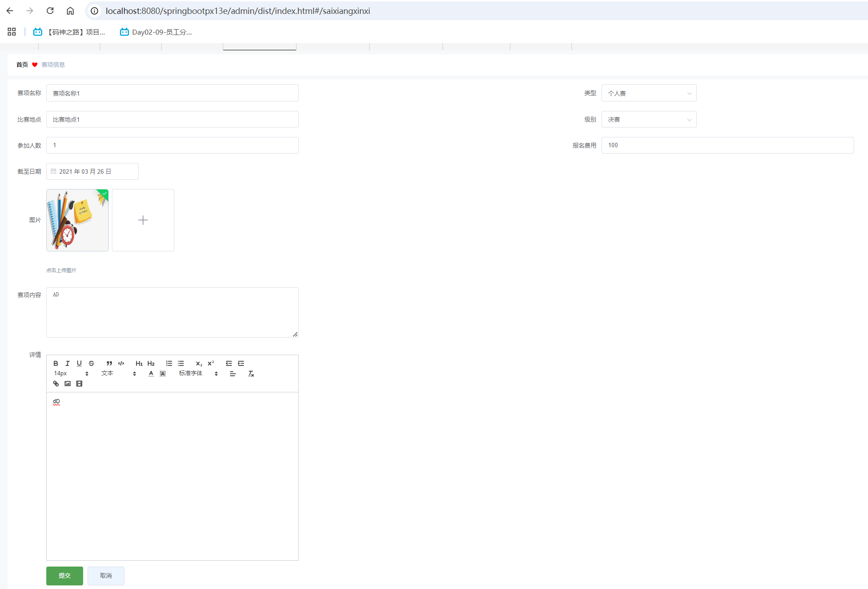Apply Heading 2 style
The width and height of the screenshot is (868, 589).
coord(151,363)
